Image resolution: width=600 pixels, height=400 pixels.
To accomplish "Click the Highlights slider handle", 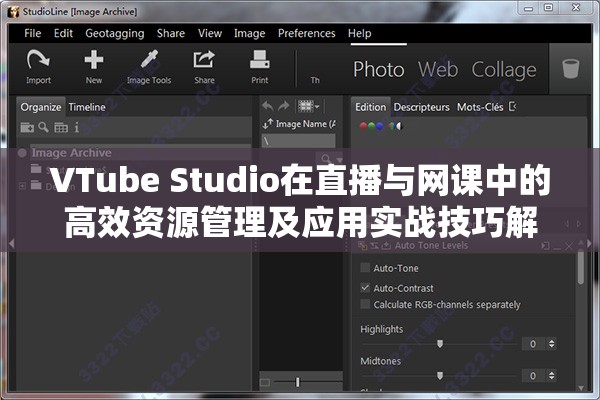I will (x=440, y=343).
